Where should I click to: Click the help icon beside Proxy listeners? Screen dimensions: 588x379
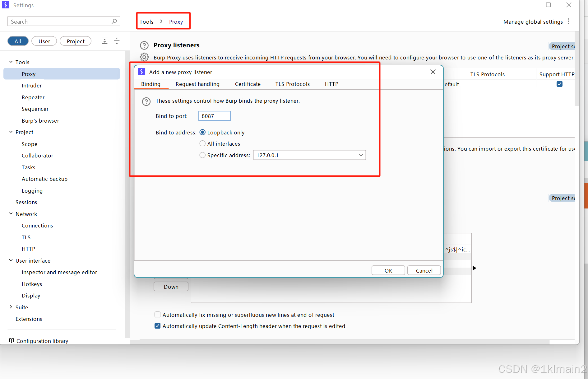click(144, 45)
